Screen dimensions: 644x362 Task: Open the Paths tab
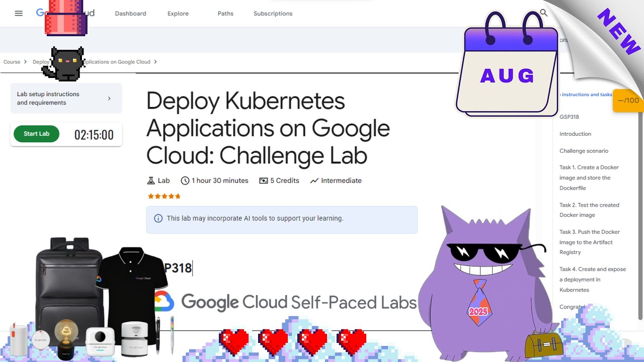coord(225,14)
